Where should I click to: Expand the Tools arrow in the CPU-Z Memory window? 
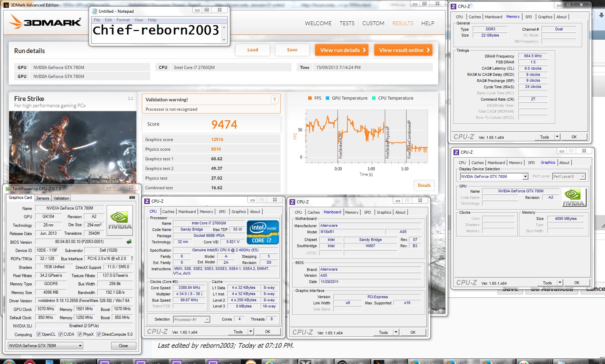coord(557,137)
